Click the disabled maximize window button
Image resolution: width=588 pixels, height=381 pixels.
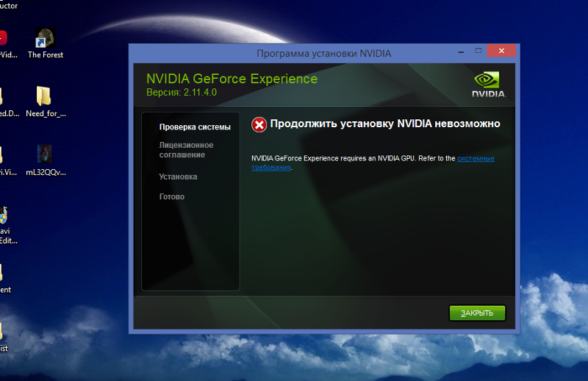pyautogui.click(x=478, y=51)
